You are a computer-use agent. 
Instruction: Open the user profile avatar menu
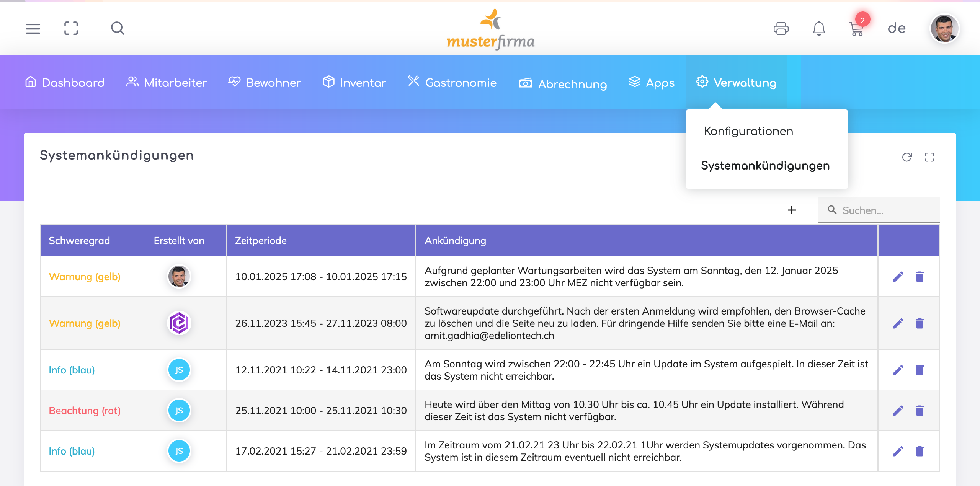coord(944,28)
